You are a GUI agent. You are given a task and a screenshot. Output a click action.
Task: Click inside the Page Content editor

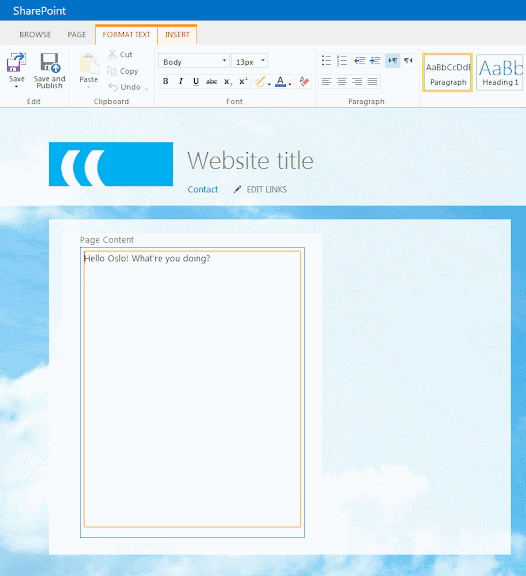(192, 389)
